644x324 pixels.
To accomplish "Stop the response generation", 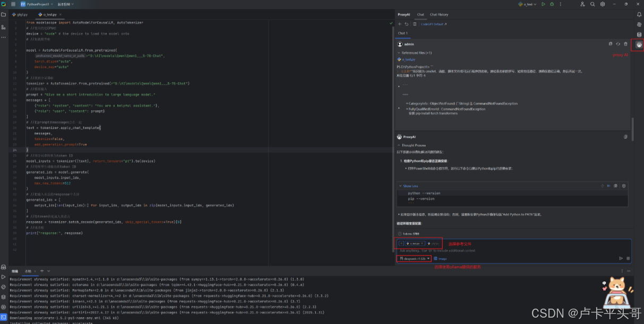I will coord(628,259).
